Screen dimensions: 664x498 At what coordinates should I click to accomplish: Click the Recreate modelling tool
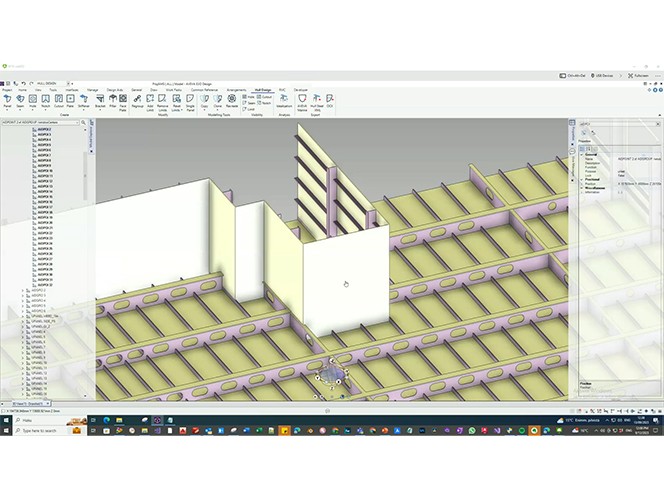point(231,101)
